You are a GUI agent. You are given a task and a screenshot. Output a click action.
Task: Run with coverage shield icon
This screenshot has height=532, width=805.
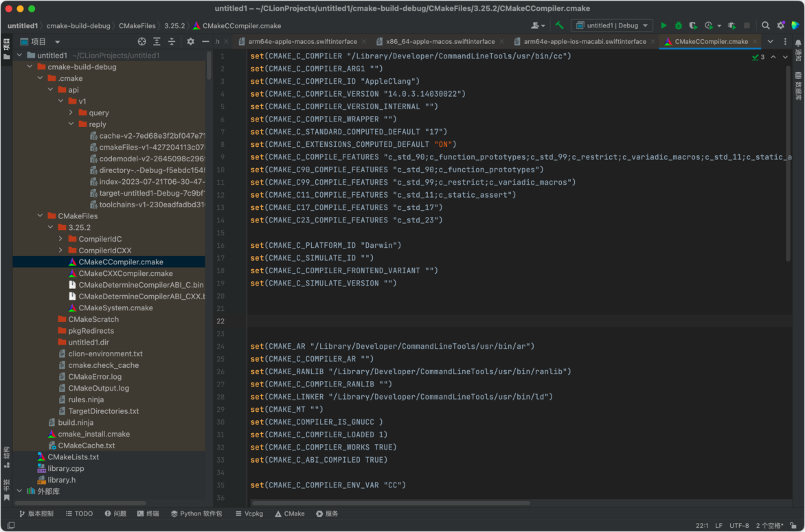point(693,25)
